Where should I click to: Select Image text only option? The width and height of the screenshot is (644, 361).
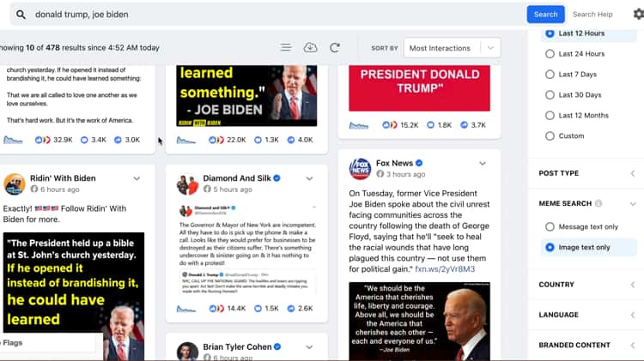[550, 247]
